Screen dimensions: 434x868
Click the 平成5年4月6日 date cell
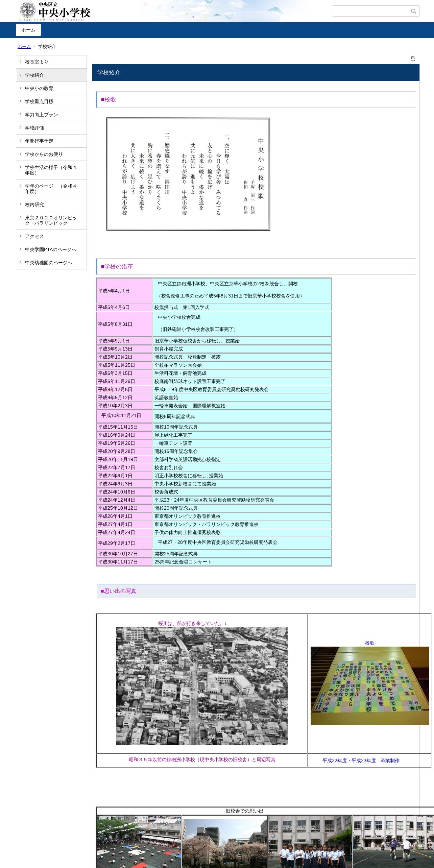point(124,307)
